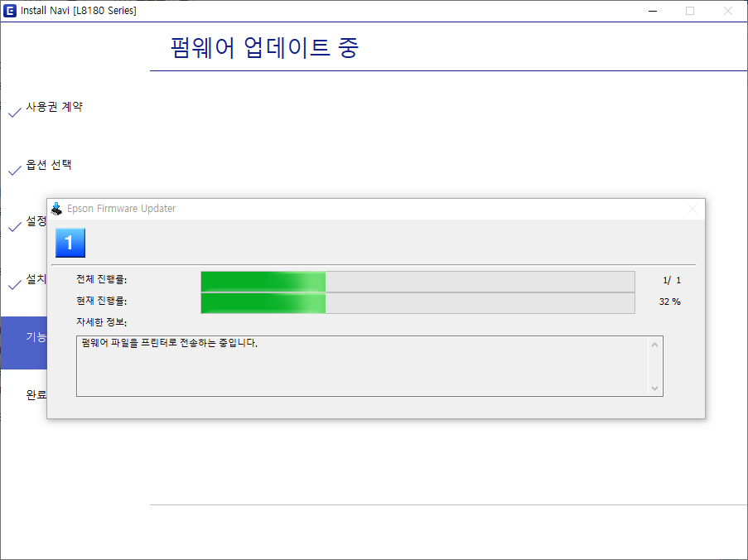Click the 32 % progress value
This screenshot has height=560, width=748.
click(x=670, y=302)
